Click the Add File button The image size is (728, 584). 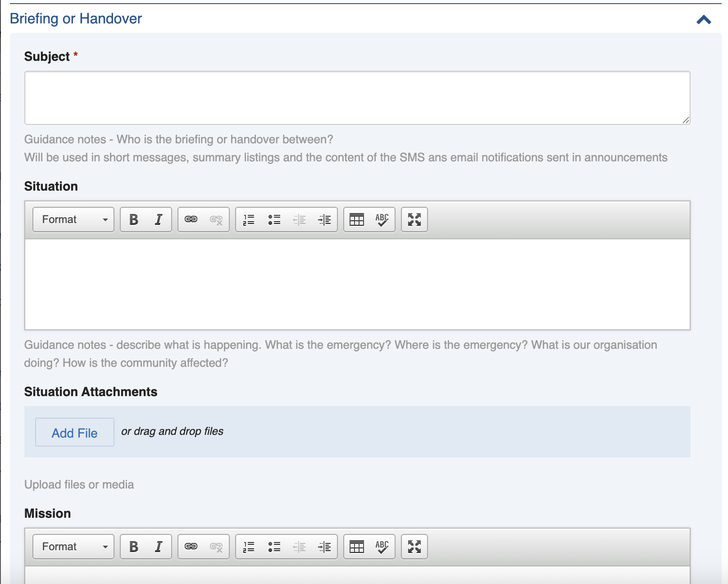point(75,433)
